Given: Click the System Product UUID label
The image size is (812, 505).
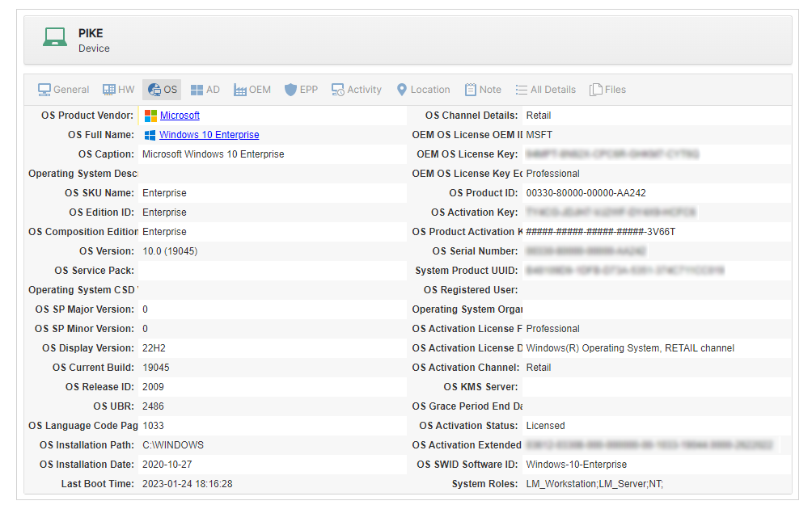Looking at the screenshot, I should tap(466, 271).
